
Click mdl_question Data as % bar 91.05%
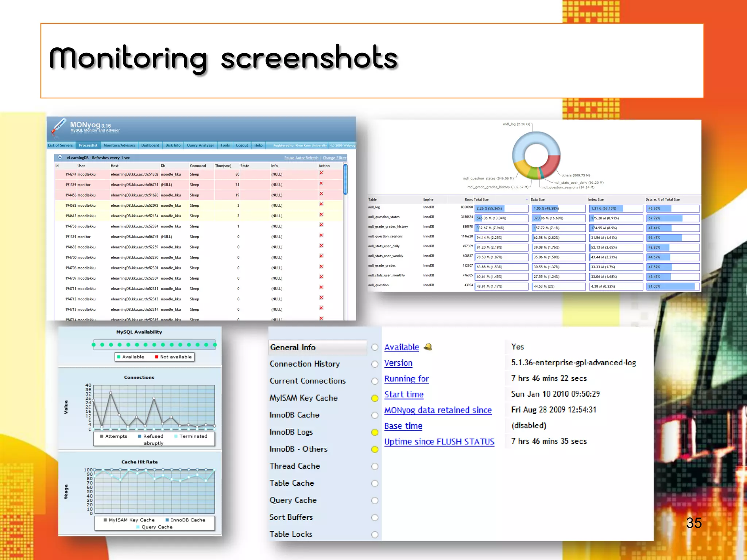pos(673,287)
